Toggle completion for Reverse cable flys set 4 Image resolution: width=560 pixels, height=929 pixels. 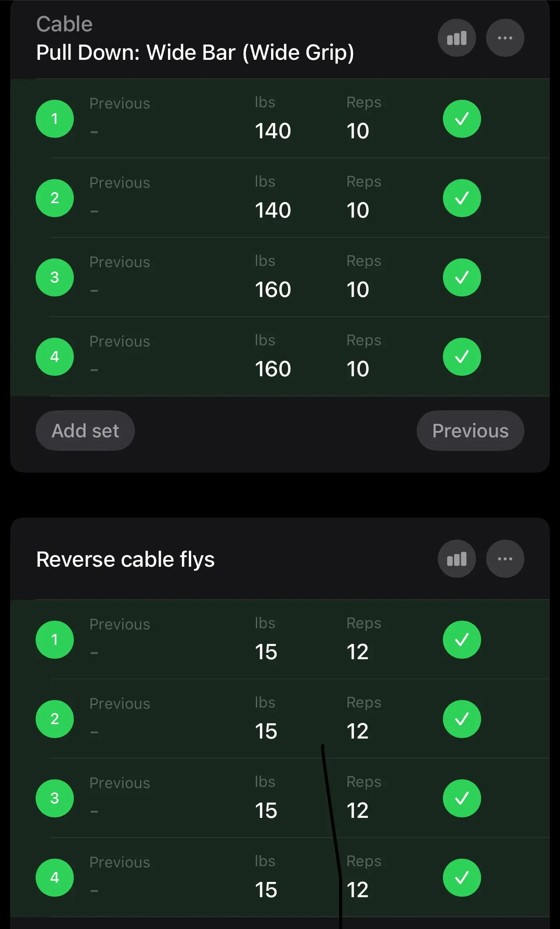click(462, 878)
